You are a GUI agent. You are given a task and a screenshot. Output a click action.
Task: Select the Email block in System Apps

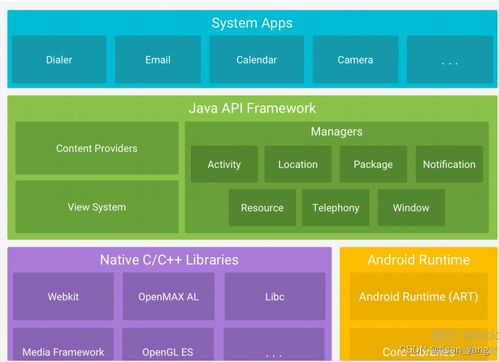pyautogui.click(x=158, y=59)
